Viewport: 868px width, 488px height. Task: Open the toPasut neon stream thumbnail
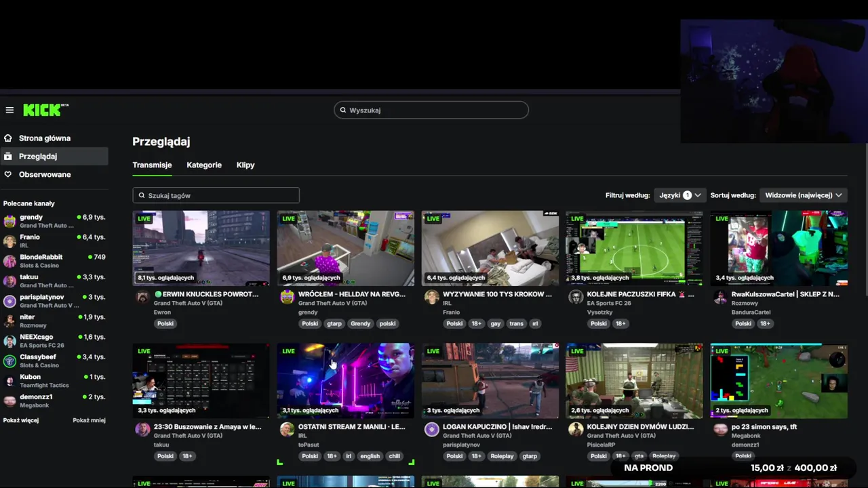[x=345, y=381]
